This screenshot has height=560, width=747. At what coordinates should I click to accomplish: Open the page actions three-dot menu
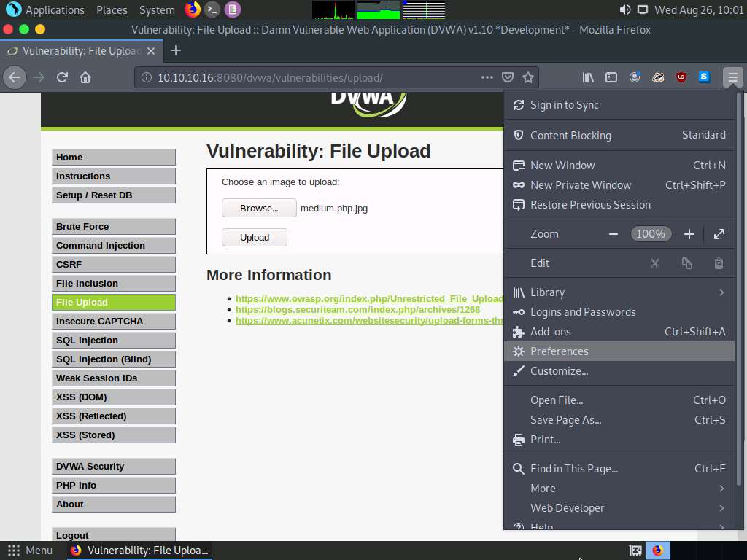coord(487,77)
